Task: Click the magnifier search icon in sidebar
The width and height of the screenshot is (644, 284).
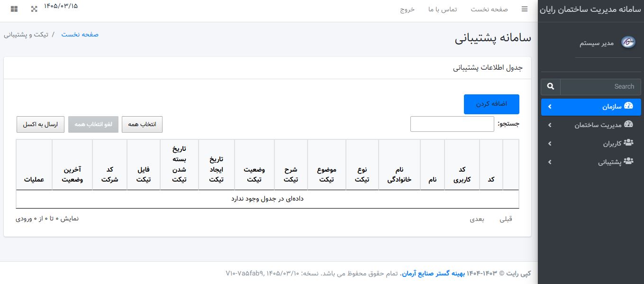Action: [551, 86]
